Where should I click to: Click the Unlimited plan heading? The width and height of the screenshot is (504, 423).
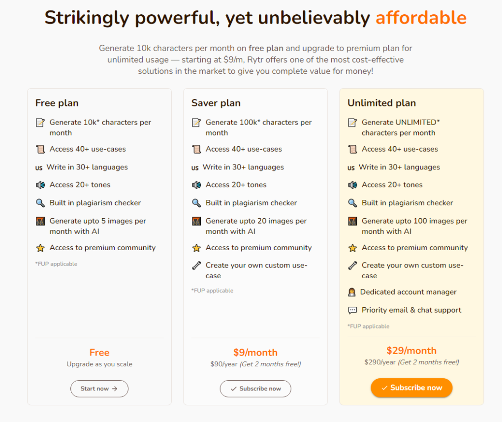point(381,103)
